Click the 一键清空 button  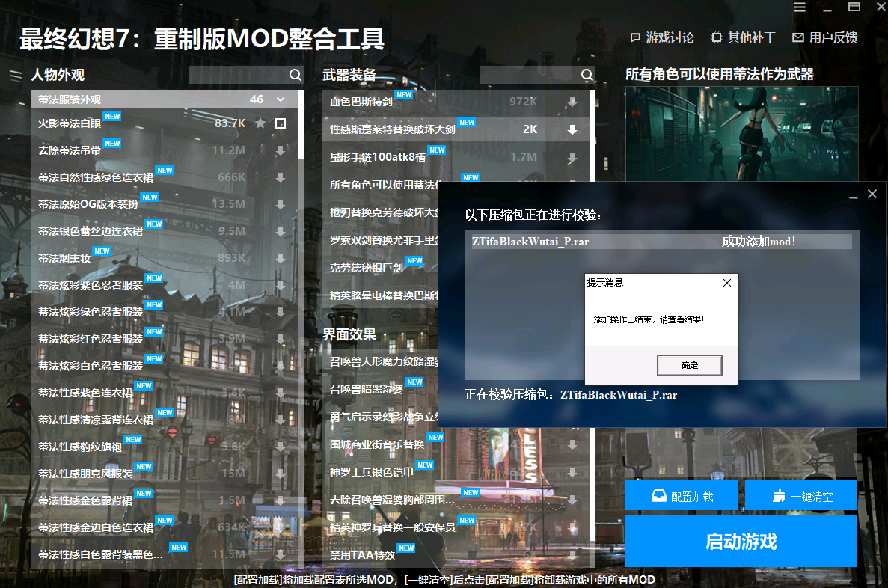pyautogui.click(x=801, y=496)
